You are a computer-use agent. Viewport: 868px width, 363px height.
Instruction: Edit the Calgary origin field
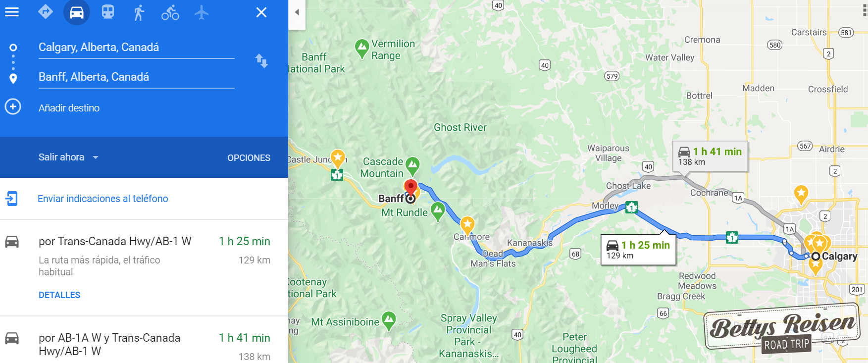[137, 48]
